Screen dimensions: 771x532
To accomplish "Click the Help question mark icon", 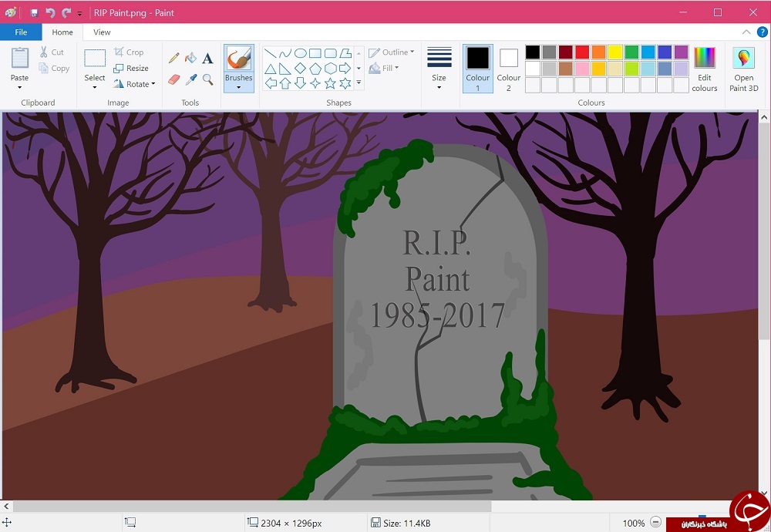I will tap(762, 32).
